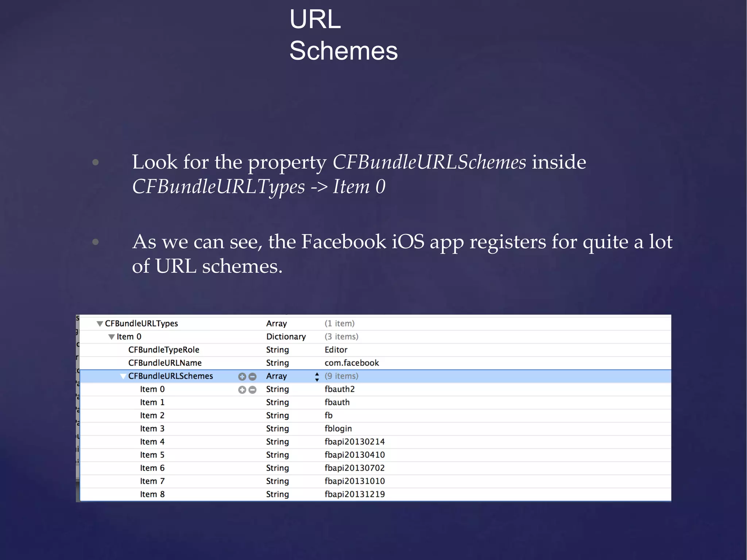Click String type in CFBundleTypeRole row
Viewport: 747px width, 560px height.
coord(278,350)
